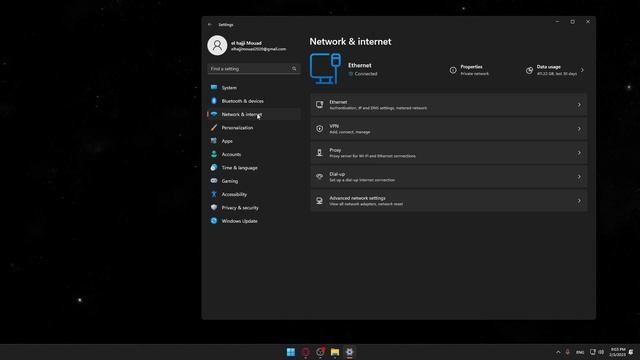Select Network & internet in sidebar
This screenshot has width=640, height=360.
tap(254, 114)
